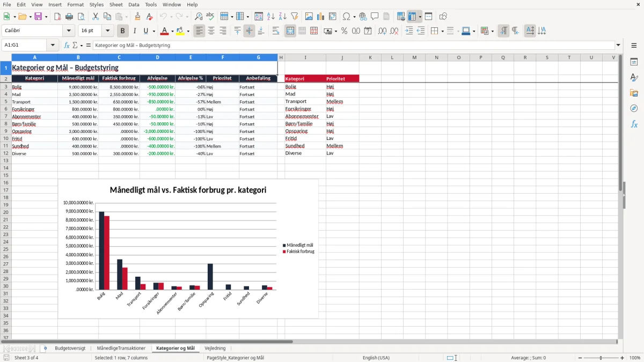The width and height of the screenshot is (644, 362).
Task: Insert comment speech bubble icon
Action: 375,17
